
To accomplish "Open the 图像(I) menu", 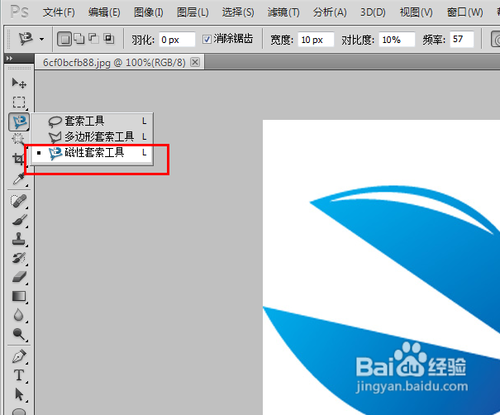I will click(x=148, y=12).
